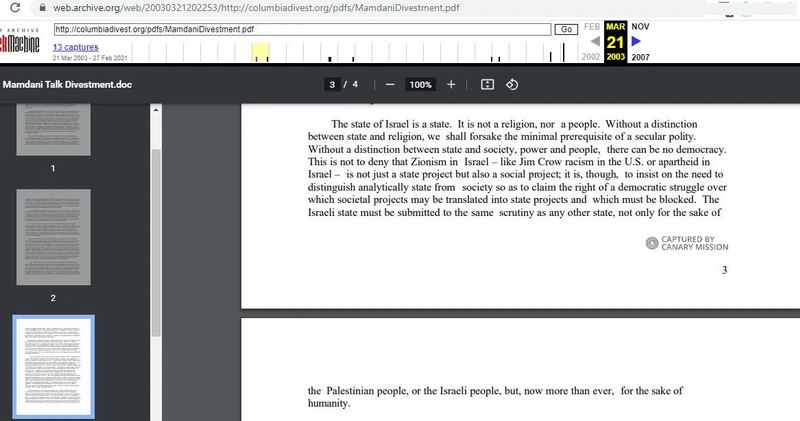800x421 pixels.
Task: Select the NOV month label
Action: (x=640, y=27)
